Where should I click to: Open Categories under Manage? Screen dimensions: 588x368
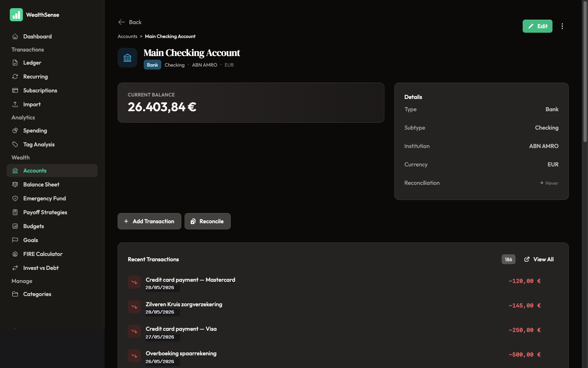coord(52,294)
